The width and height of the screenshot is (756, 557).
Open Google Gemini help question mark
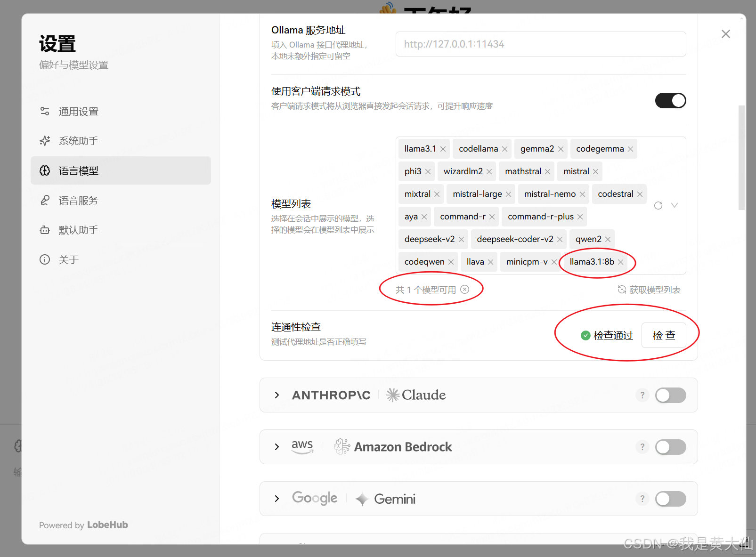click(642, 499)
